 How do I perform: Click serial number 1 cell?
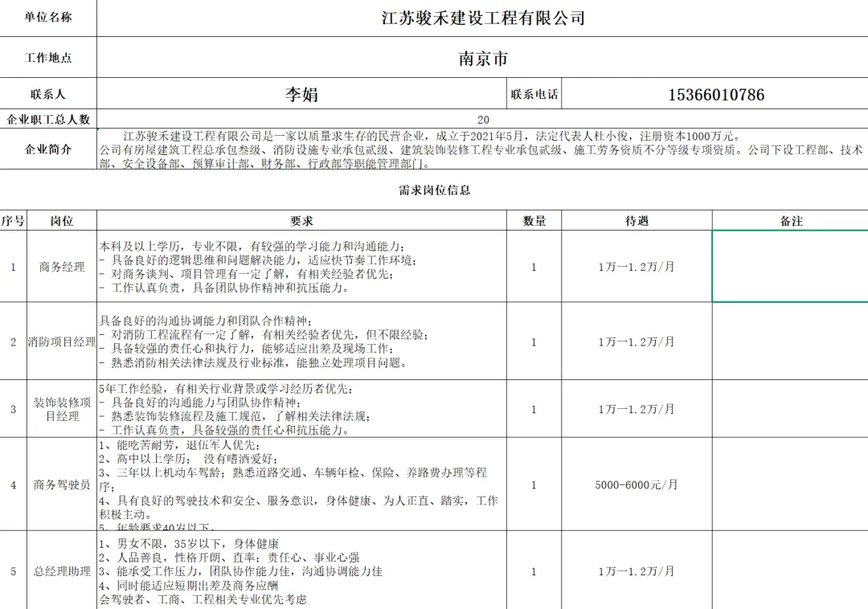coord(14,267)
